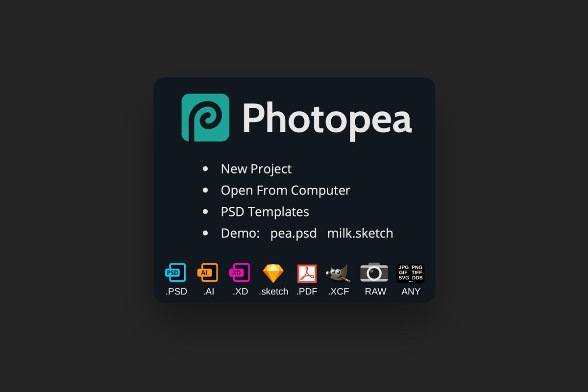This screenshot has width=588, height=392.
Task: Click the .sketch text label
Action: coord(273,292)
